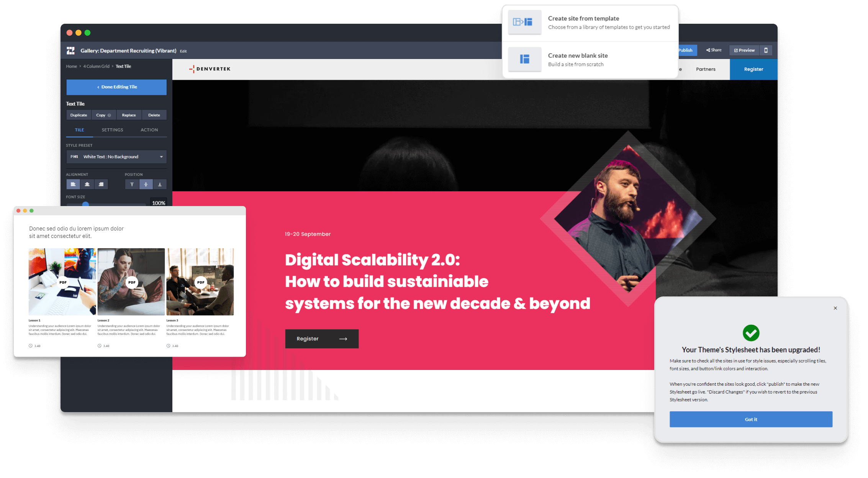Set position to bottom icon
The height and width of the screenshot is (478, 868).
[x=160, y=184]
